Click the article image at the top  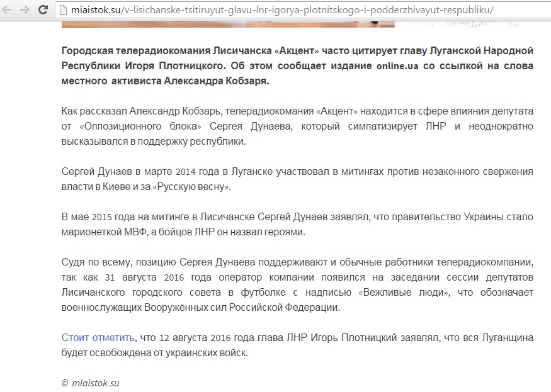228,24
